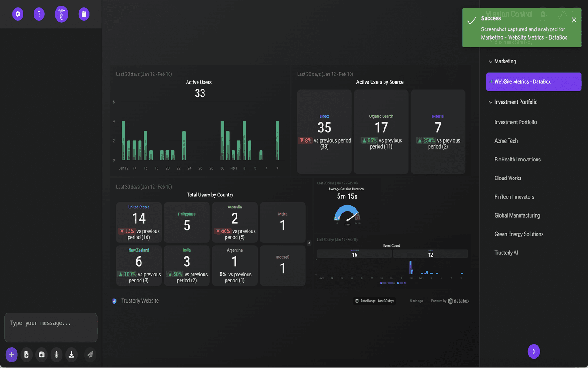
Task: Select WebSite Metrics - DataBox item
Action: 534,81
